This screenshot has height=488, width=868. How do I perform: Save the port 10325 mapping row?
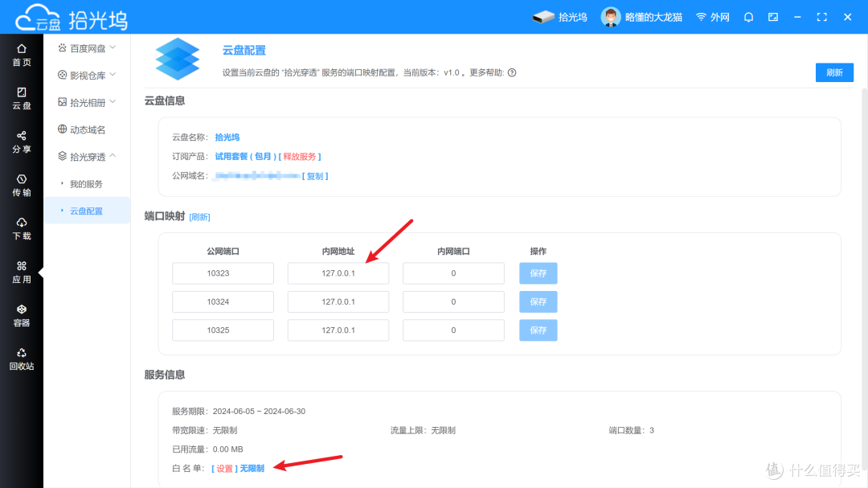click(538, 330)
